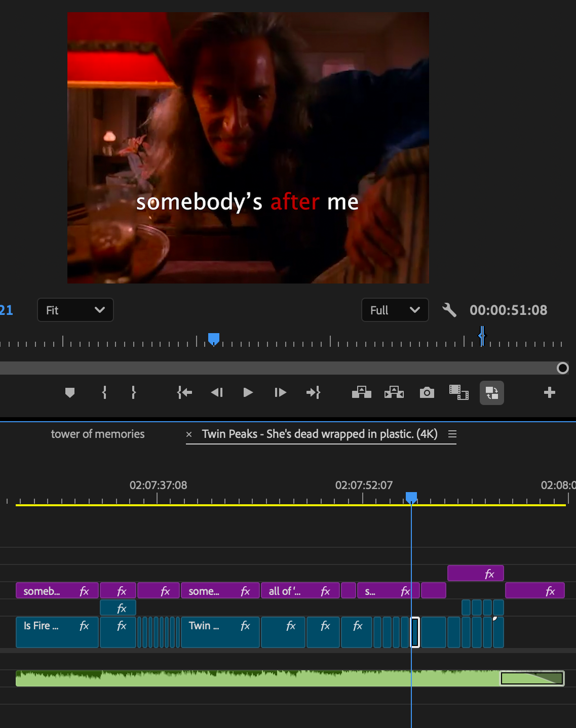The width and height of the screenshot is (576, 728).
Task: Go to In point
Action: point(184,392)
